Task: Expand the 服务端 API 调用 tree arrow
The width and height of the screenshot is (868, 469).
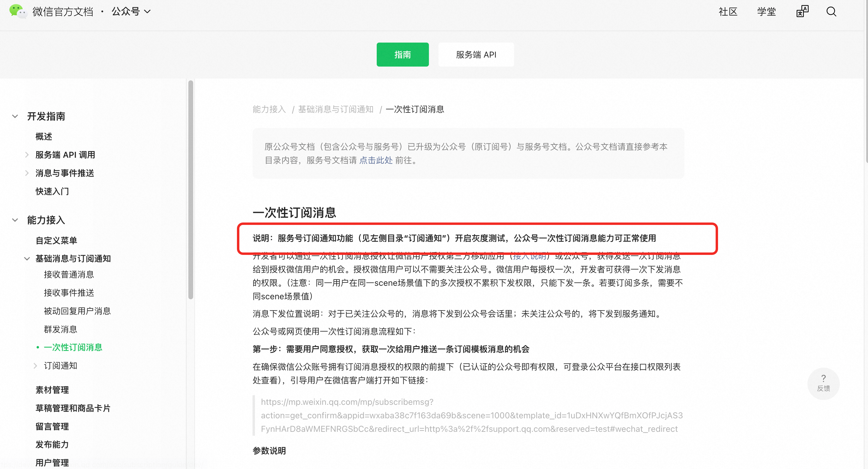Action: [x=27, y=155]
